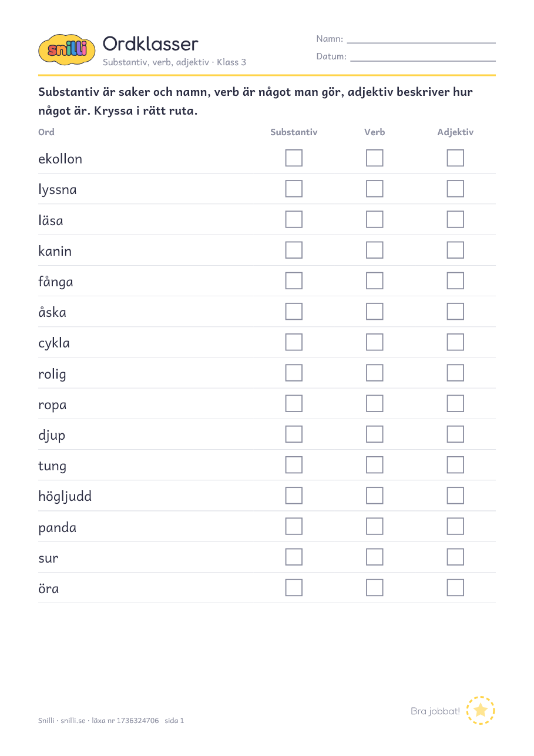
Task: Tick the Verb box for lyssna
Action: coord(374,189)
